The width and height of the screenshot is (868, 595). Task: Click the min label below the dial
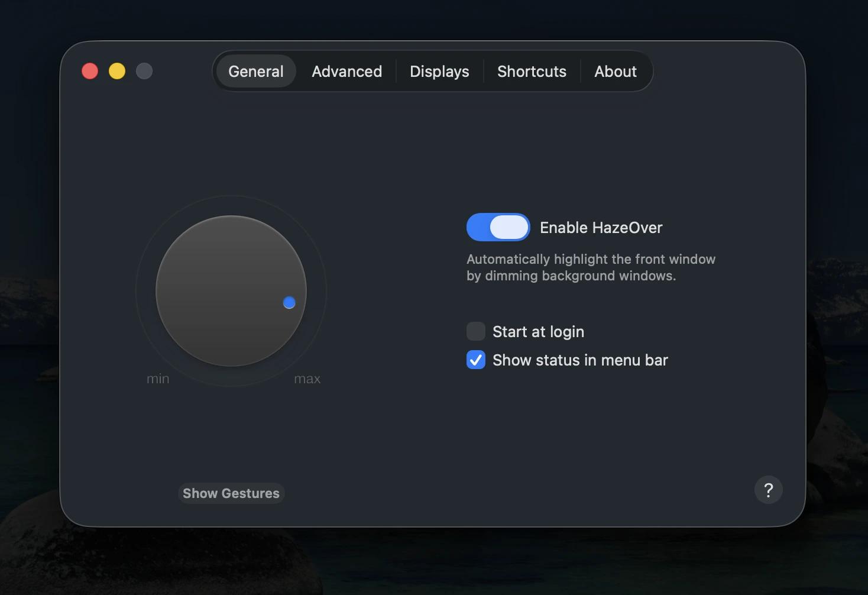click(x=158, y=379)
